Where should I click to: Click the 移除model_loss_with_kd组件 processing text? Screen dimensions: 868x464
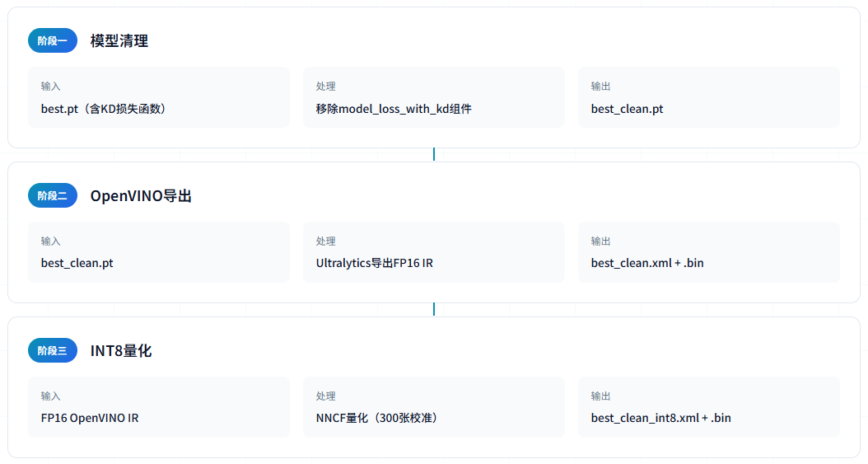393,108
